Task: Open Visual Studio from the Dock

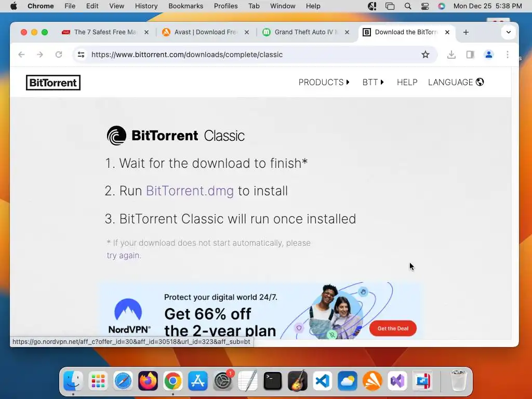Action: [397, 381]
